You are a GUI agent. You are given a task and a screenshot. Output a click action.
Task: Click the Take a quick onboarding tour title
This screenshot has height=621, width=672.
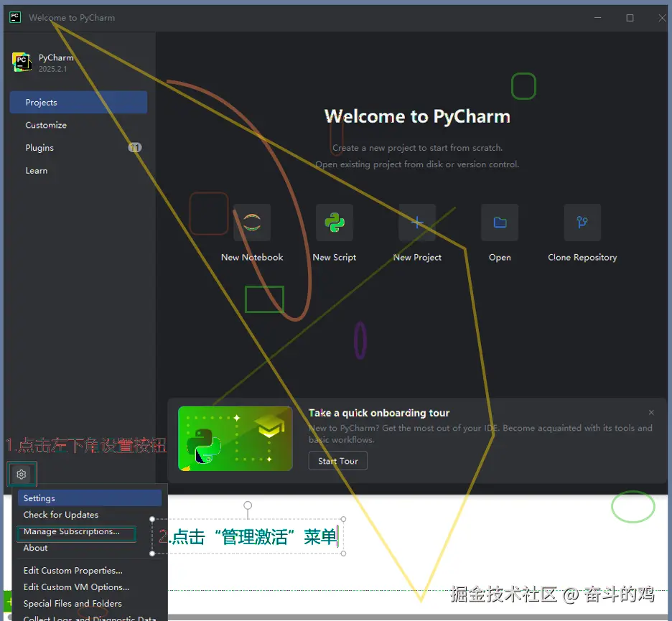pyautogui.click(x=379, y=413)
